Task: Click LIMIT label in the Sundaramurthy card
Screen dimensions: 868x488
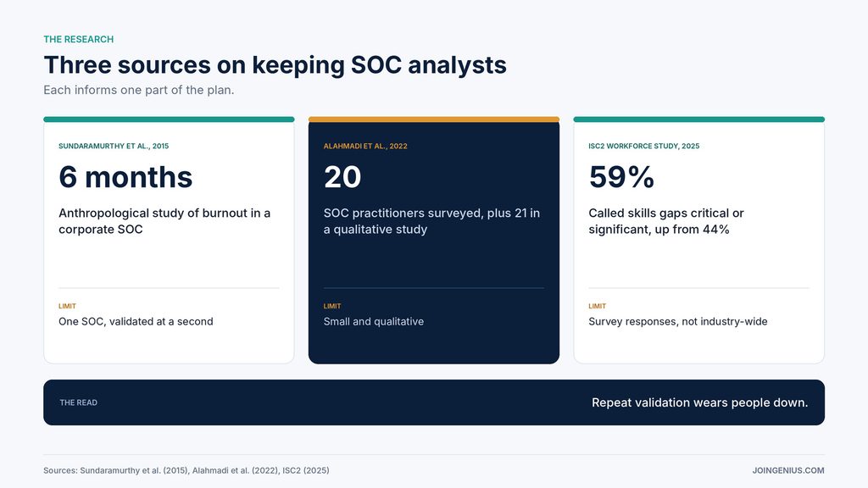Action: 67,306
